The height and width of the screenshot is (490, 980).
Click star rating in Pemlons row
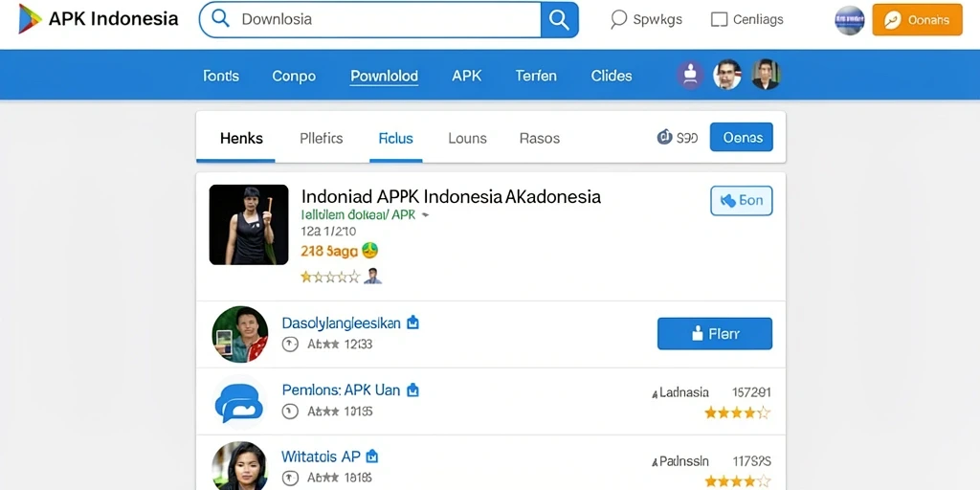tap(738, 412)
